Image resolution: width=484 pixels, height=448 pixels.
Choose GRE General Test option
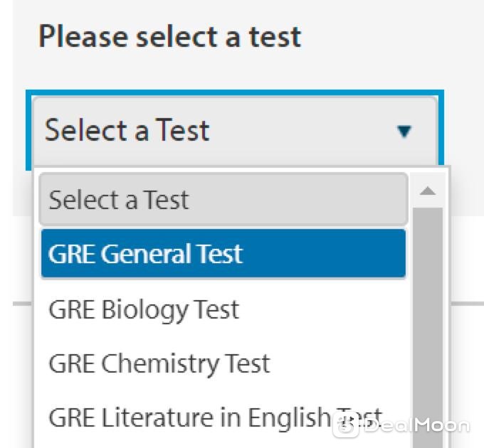point(223,254)
